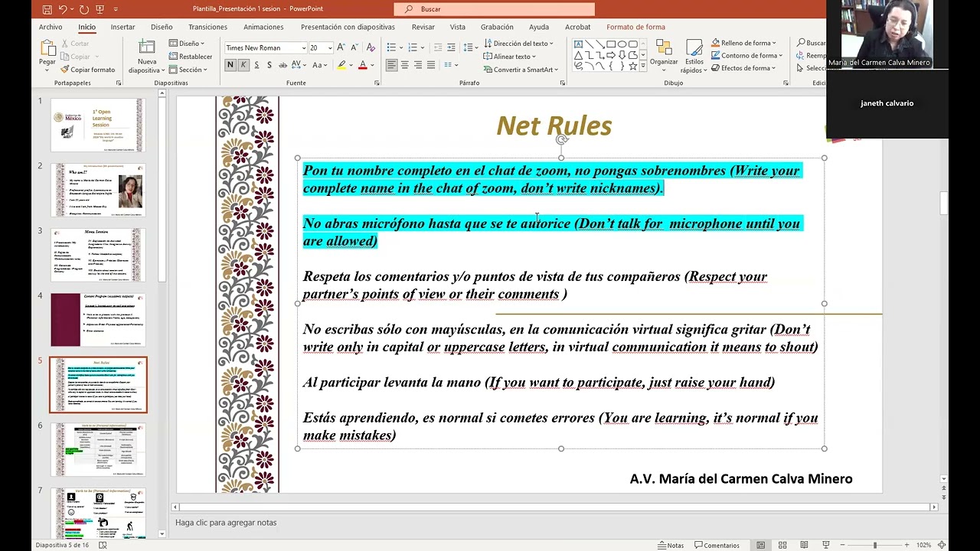Click the Nueva diapositiva icon

[x=147, y=47]
